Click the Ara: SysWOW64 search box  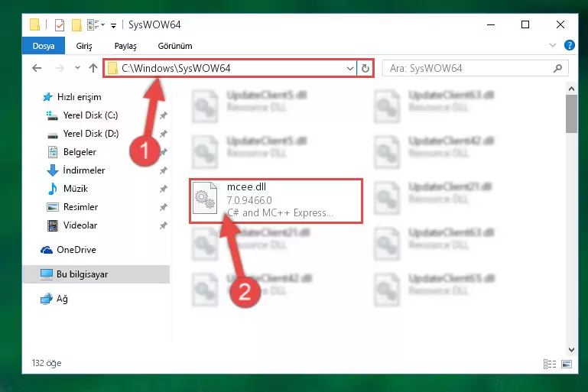475,68
